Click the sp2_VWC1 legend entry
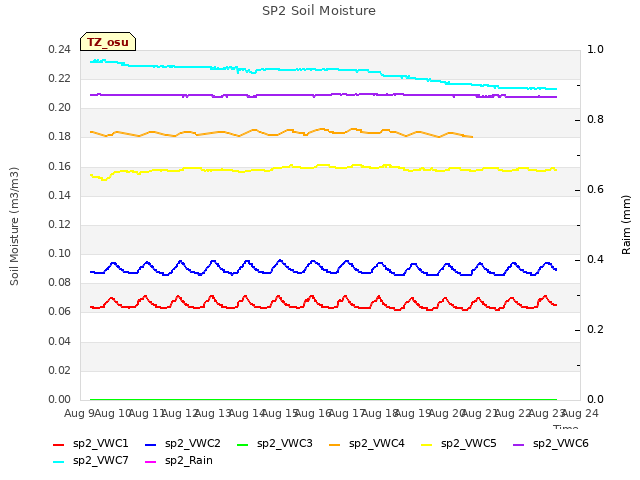The width and height of the screenshot is (640, 480). pyautogui.click(x=91, y=444)
